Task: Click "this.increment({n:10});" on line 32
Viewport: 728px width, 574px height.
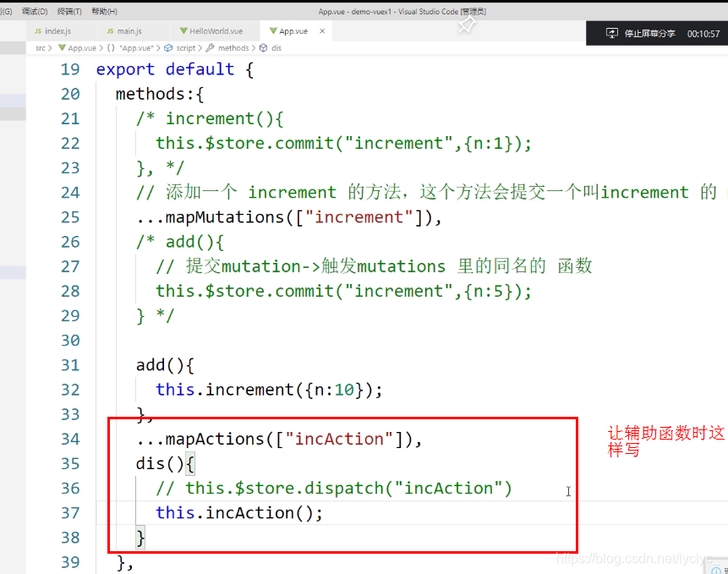Action: point(269,390)
